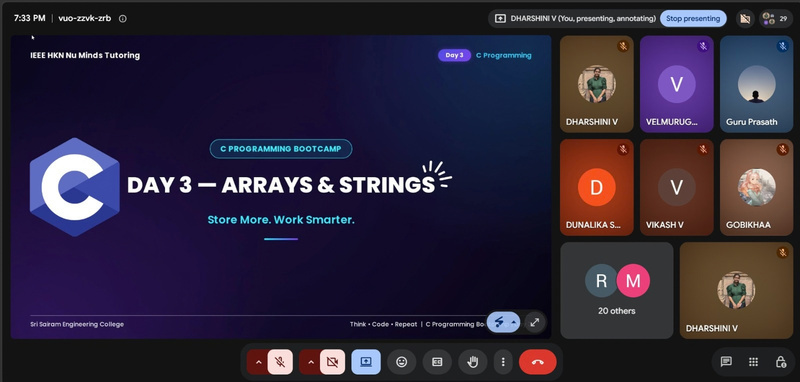
Task: Open more options three-dot menu
Action: (503, 362)
